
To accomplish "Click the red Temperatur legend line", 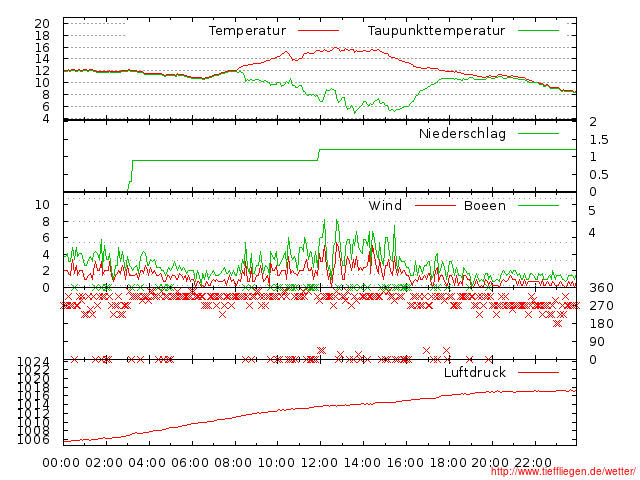I will tap(318, 31).
